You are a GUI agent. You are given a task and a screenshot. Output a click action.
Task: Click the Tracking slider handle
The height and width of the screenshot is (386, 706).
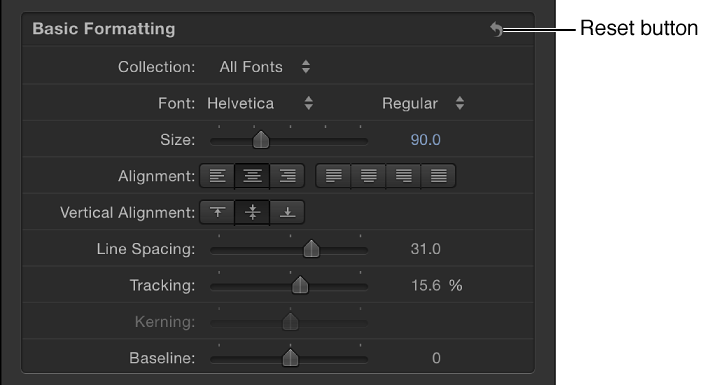(x=300, y=286)
